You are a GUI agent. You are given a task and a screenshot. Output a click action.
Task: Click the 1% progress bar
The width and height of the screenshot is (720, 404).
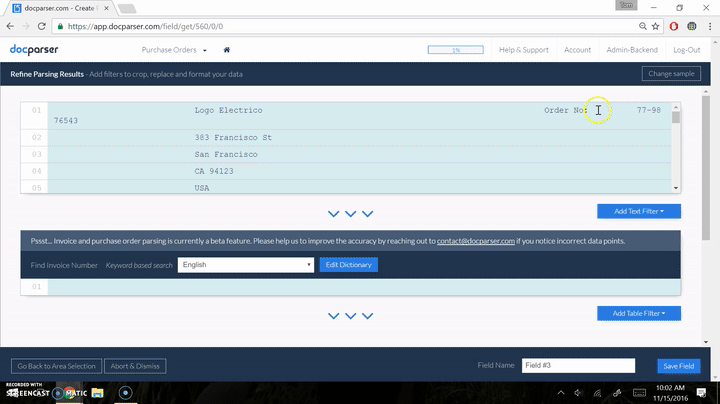(457, 49)
